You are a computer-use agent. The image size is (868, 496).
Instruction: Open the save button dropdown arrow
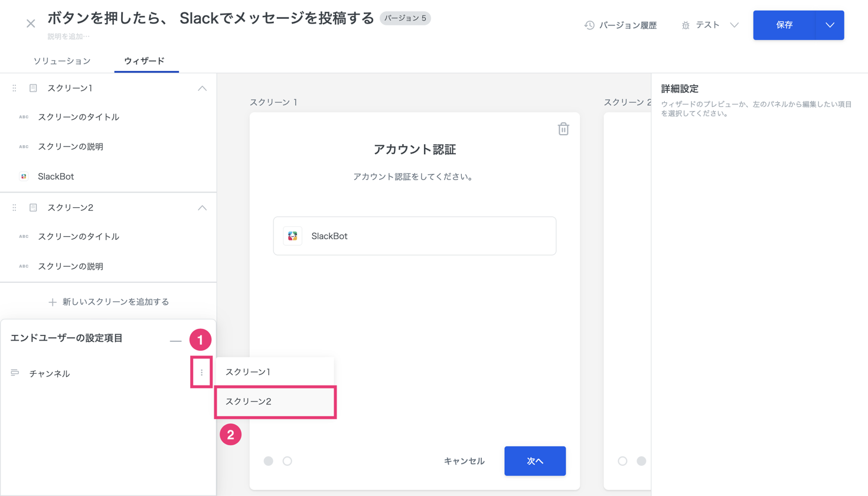tap(830, 25)
